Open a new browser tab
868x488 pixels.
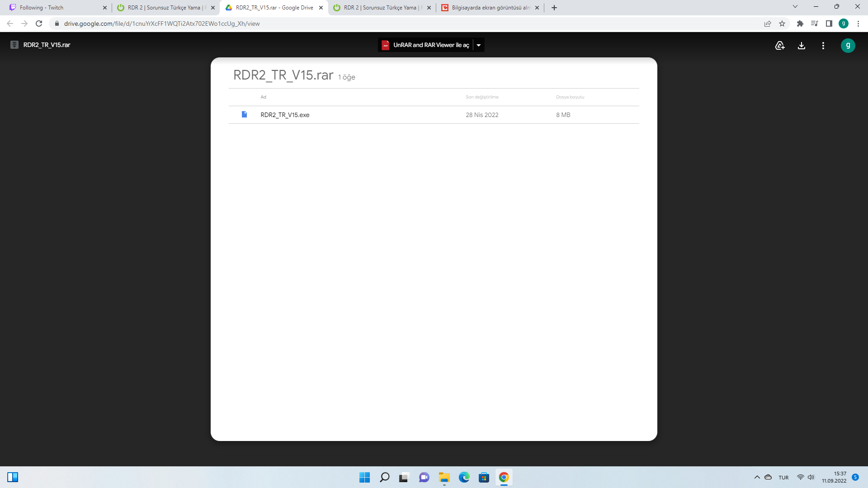click(554, 8)
